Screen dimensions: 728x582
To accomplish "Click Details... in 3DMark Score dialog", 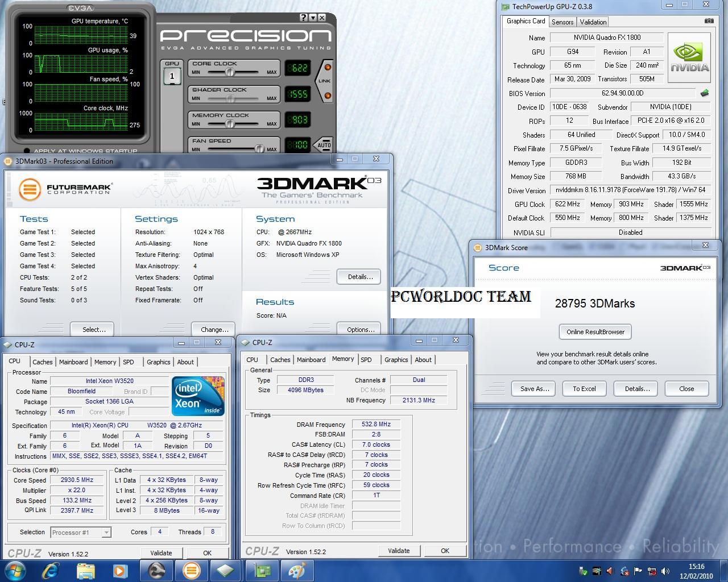I will point(637,389).
